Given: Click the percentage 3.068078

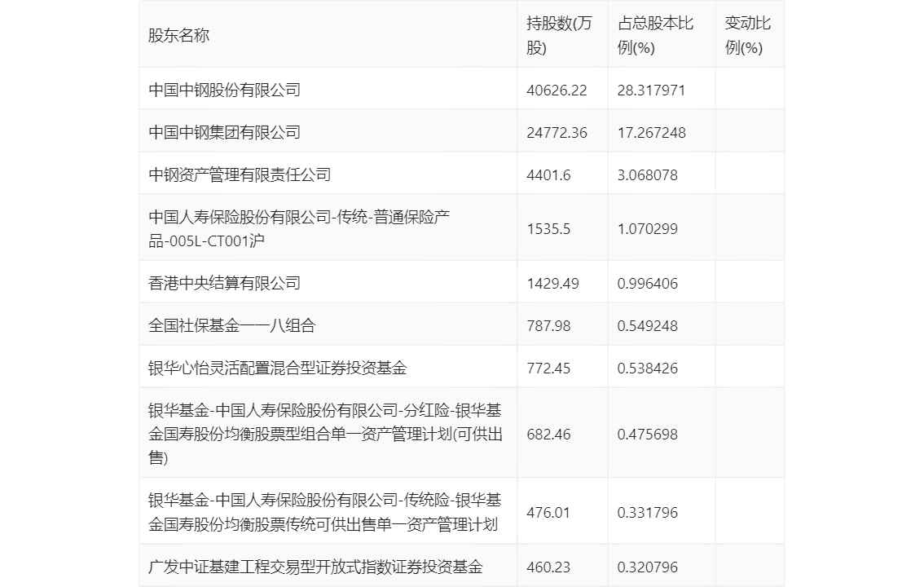Looking at the screenshot, I should coord(648,175).
